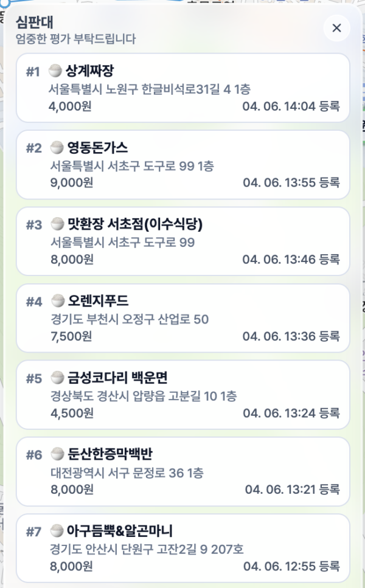This screenshot has width=365, height=588.
Task: Click the medal icon by 둔산한증막백반
Action: point(56,454)
